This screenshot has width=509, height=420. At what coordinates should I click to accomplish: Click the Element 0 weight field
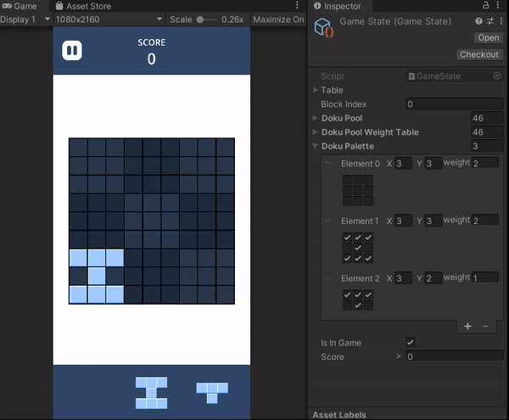(x=485, y=163)
